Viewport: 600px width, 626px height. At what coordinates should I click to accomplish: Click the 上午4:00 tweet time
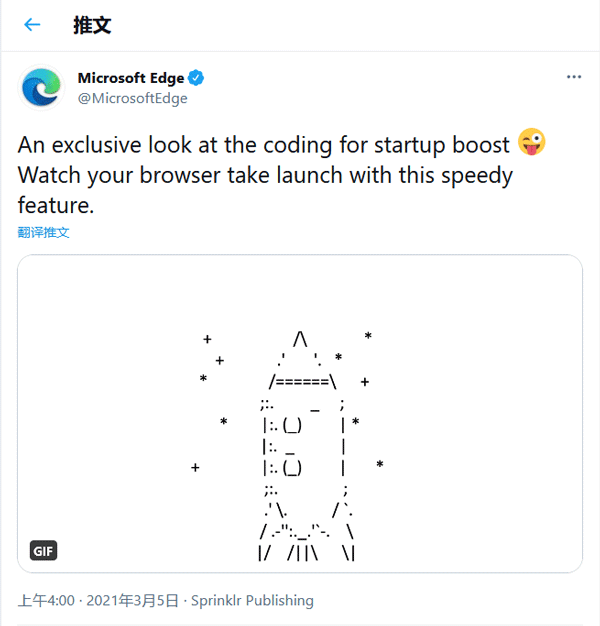[x=46, y=601]
